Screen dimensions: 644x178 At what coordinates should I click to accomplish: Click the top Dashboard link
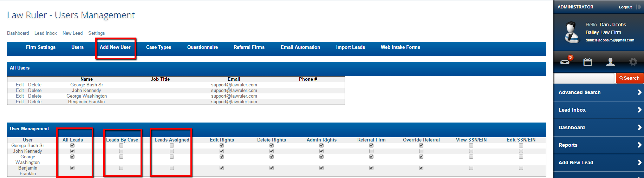(18, 33)
